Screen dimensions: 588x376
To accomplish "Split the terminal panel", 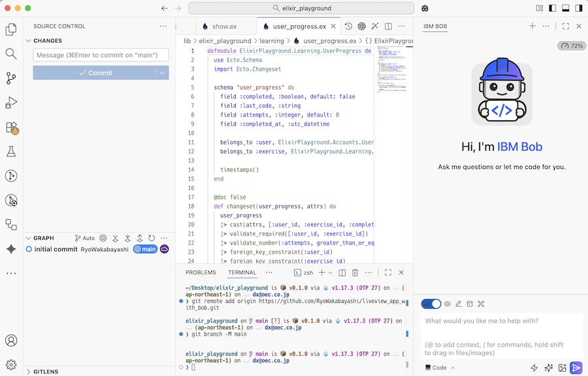I will (342, 273).
